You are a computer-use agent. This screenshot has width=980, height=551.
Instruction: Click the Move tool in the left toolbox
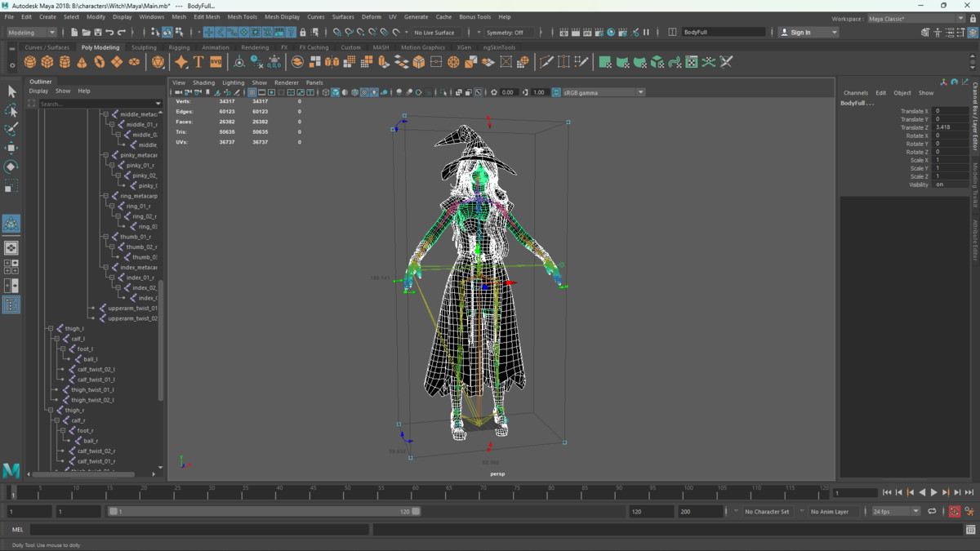pyautogui.click(x=11, y=148)
